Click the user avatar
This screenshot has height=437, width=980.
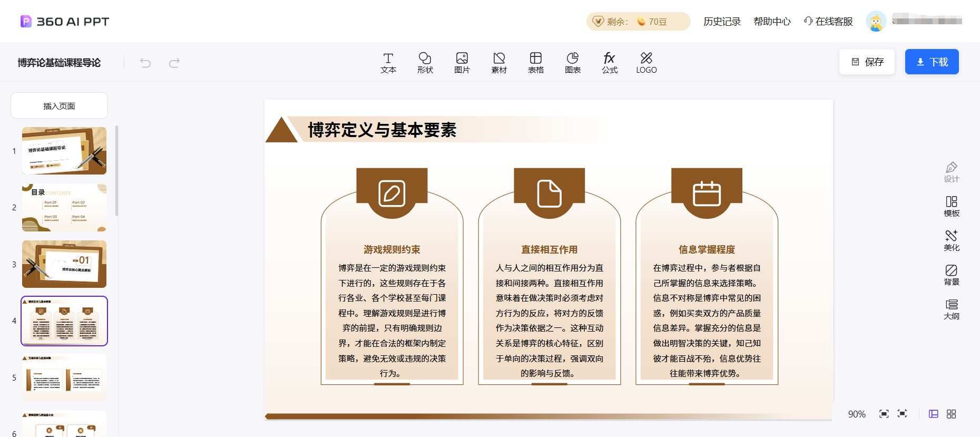[x=876, y=22]
